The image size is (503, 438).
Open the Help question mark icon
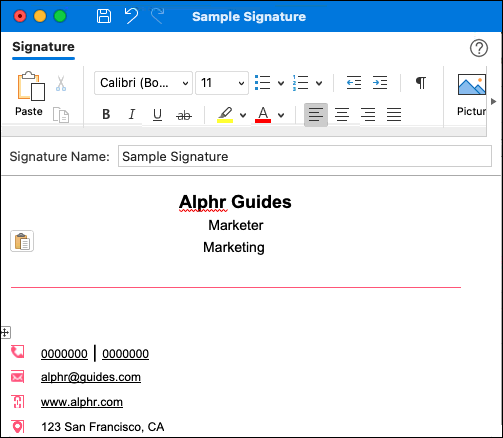coord(479,48)
